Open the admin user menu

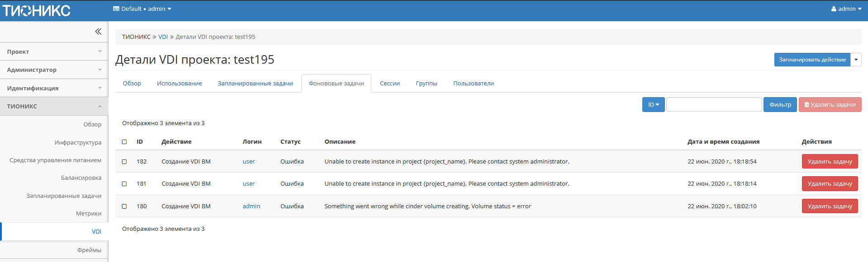[846, 9]
